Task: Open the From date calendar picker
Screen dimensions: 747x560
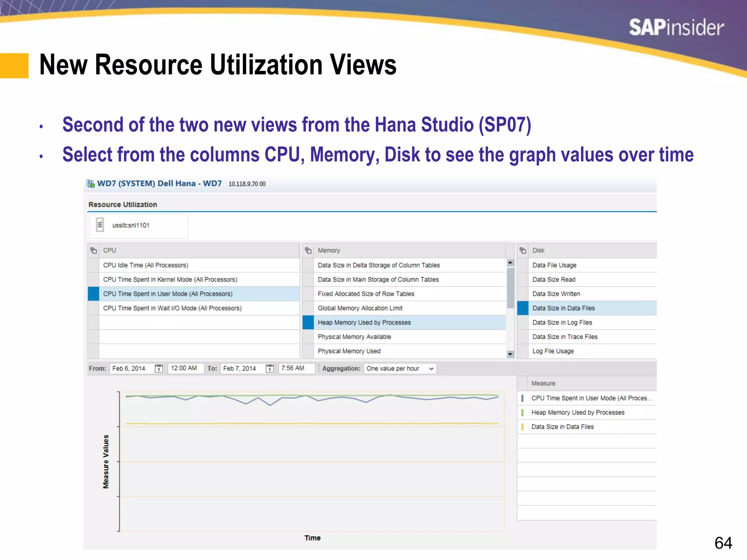Action: click(x=159, y=369)
